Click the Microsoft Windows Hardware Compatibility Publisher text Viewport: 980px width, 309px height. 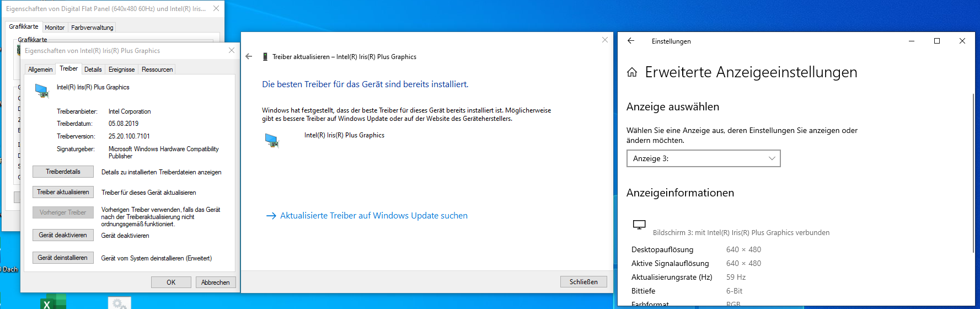coord(163,152)
